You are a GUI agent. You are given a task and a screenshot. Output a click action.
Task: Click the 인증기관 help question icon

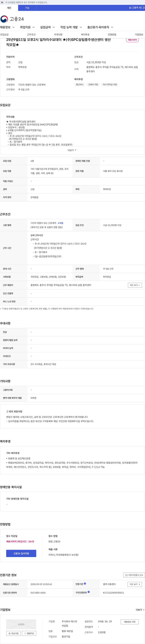(x=85, y=584)
